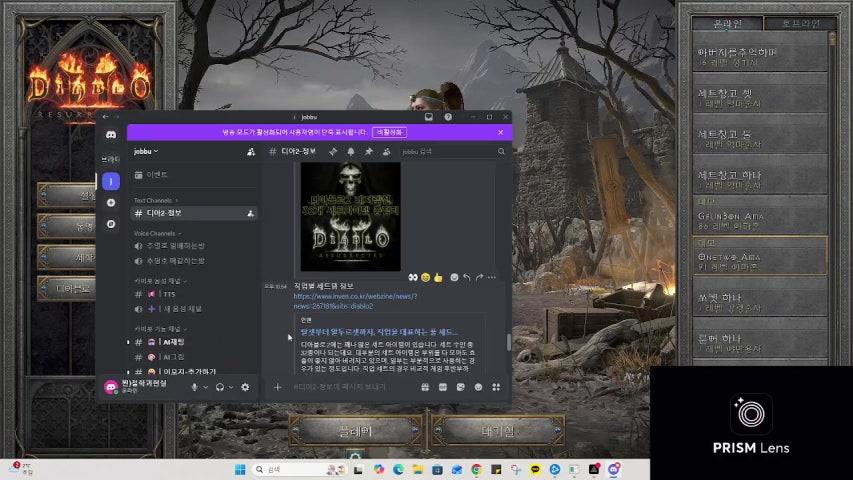The width and height of the screenshot is (853, 480).
Task: Mute microphone in Discord user panel
Action: pyautogui.click(x=194, y=387)
